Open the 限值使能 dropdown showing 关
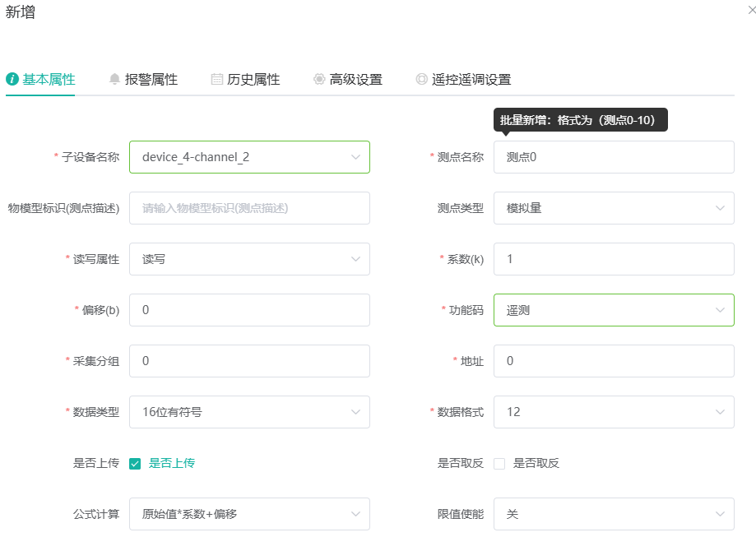Image resolution: width=756 pixels, height=537 pixels. [x=614, y=514]
